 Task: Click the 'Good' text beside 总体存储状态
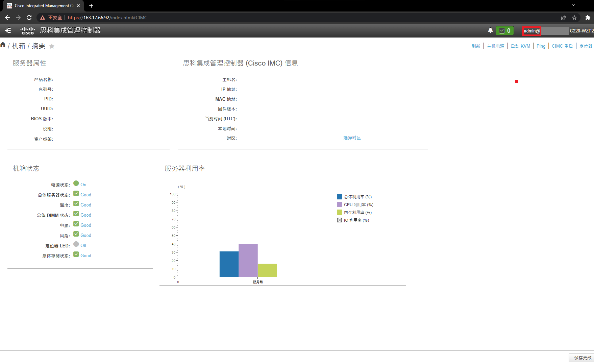pos(86,256)
